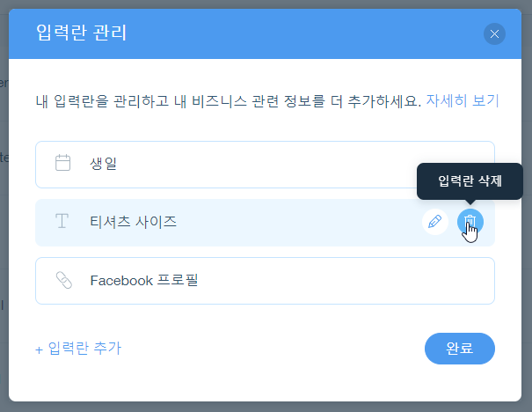Select the 티셔츠 사이즈 field label

tap(133, 222)
